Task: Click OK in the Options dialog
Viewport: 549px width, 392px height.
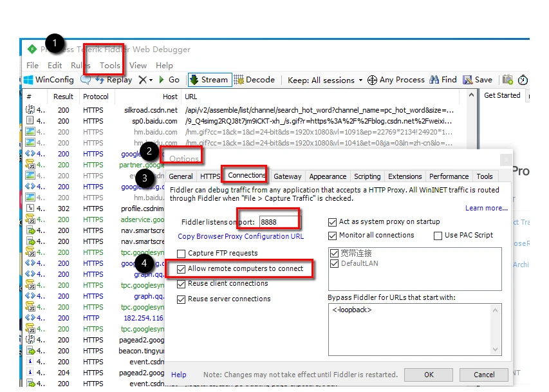Action: pos(429,375)
